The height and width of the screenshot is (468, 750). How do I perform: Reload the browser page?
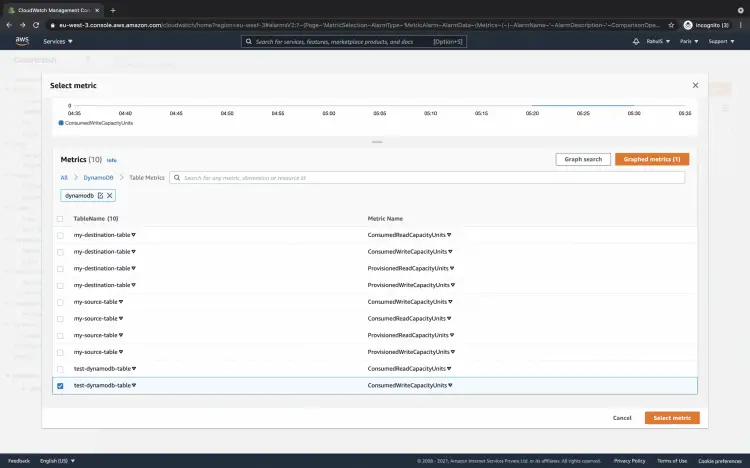(x=36, y=25)
